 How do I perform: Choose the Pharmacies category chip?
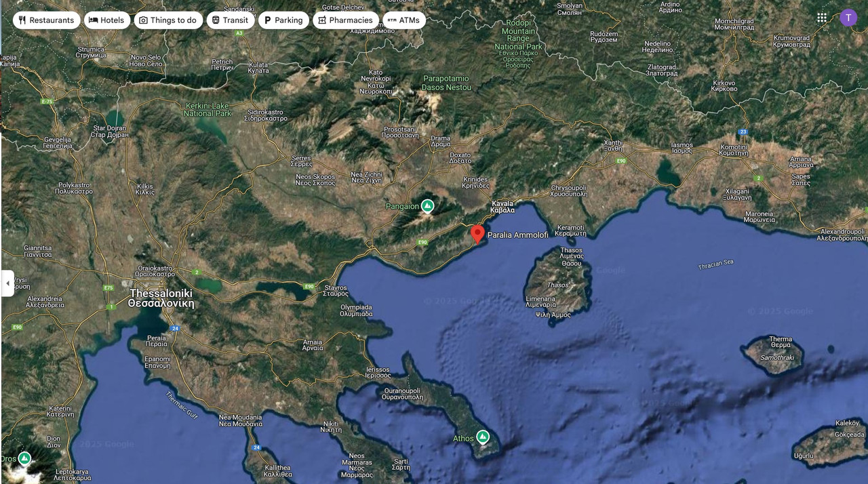pyautogui.click(x=345, y=20)
